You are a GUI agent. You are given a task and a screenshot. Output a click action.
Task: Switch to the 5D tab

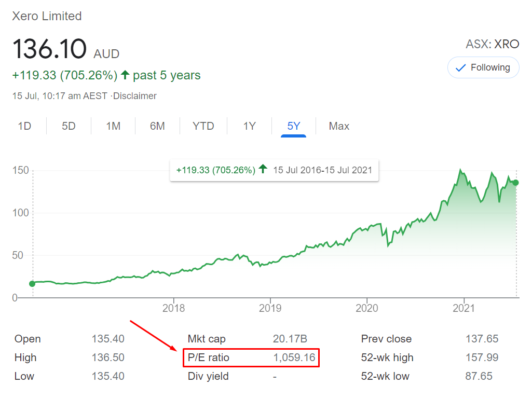point(69,126)
